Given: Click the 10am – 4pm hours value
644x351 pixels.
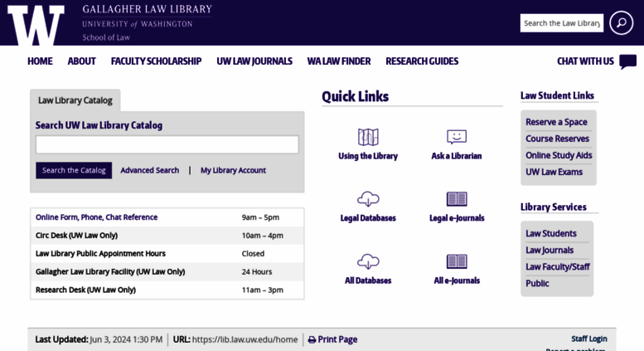Looking at the screenshot, I should 263,236.
